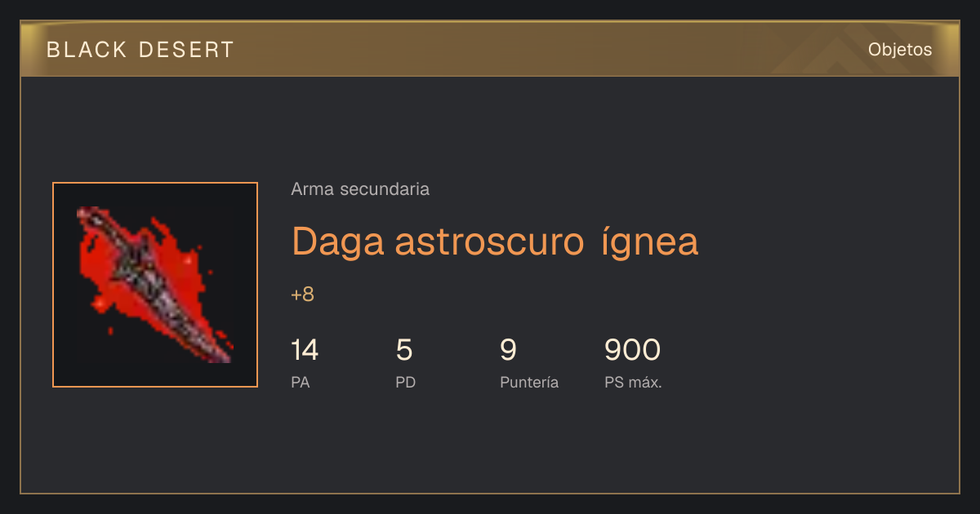
Task: Select the 900 max HP value
Action: [632, 350]
